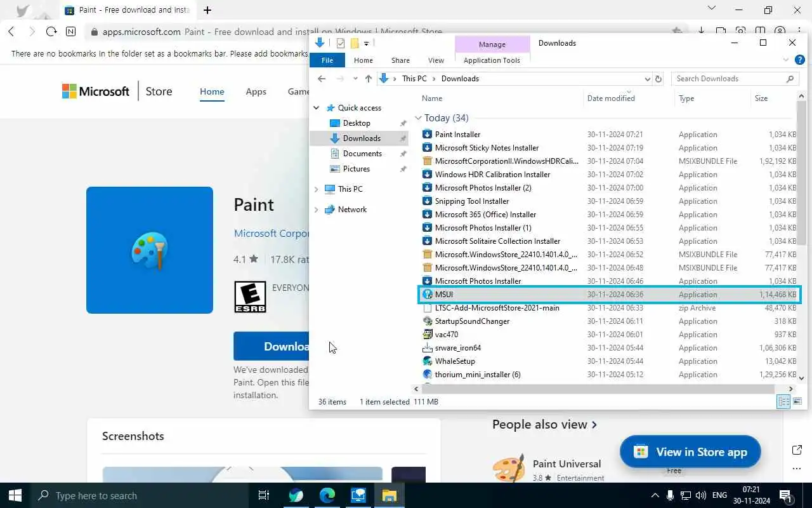Click the Paint Installer file icon
This screenshot has height=508, width=812.
(428, 135)
